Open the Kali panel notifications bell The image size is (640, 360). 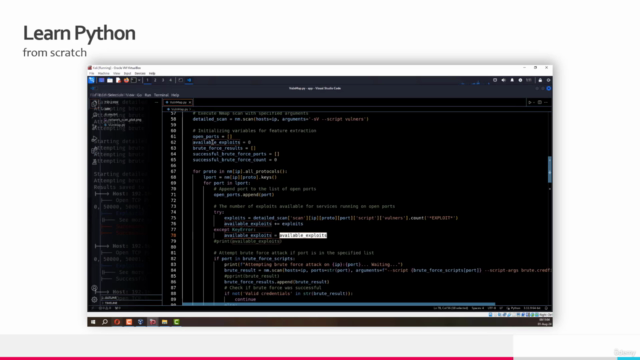[512, 80]
